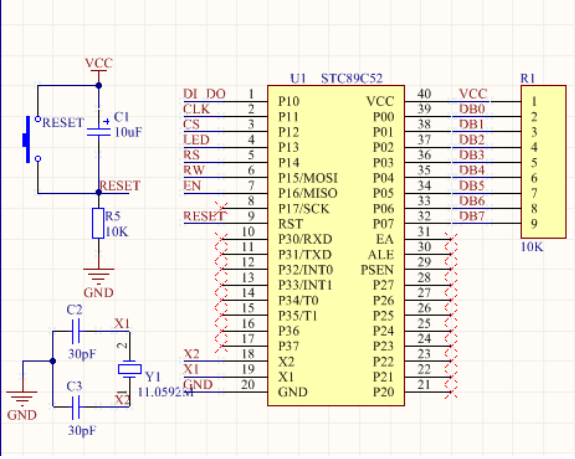This screenshot has width=575, height=459.
Task: Click the CLK net label
Action: coord(197,109)
